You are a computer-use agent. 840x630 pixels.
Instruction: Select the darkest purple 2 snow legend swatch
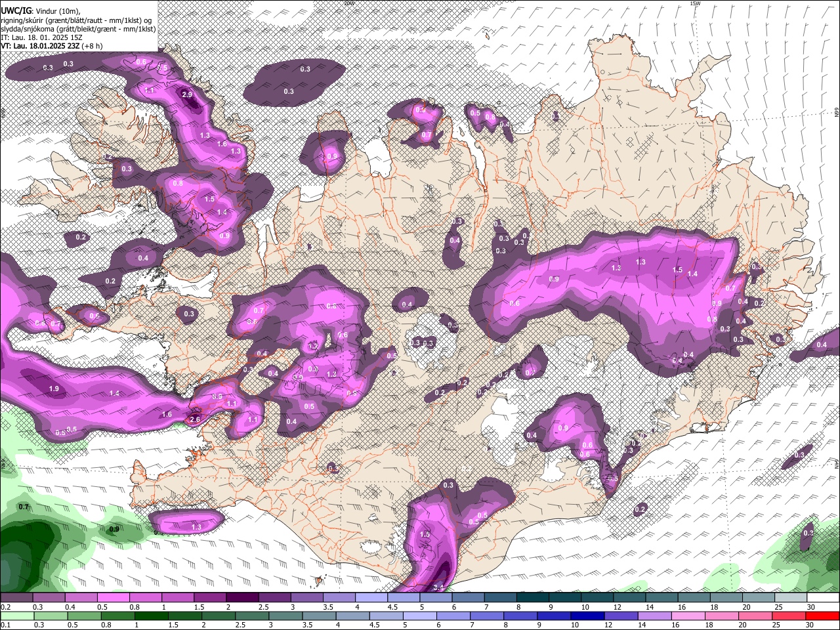(242, 598)
